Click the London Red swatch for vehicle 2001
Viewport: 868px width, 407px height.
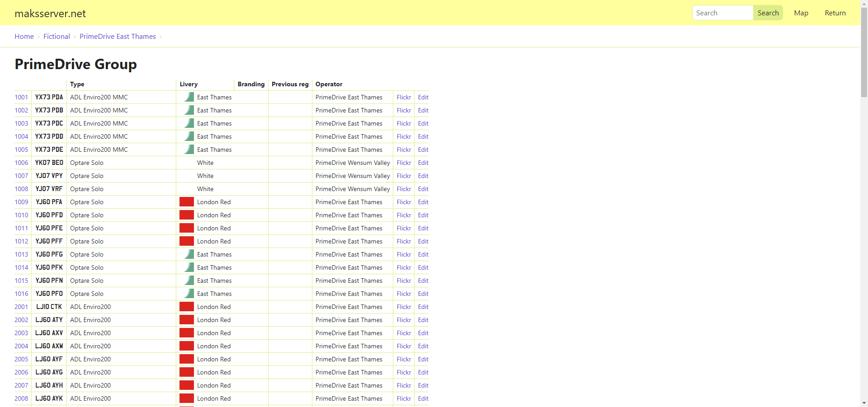pos(187,307)
